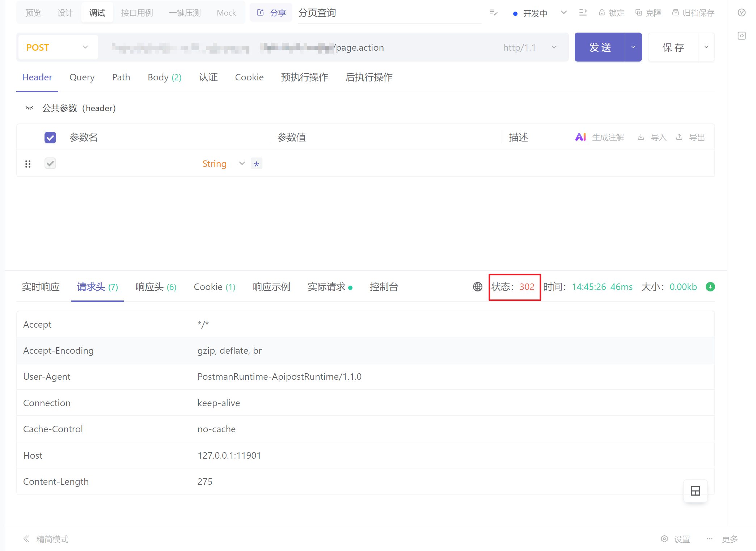
Task: Click the 克隆 clone icon button
Action: click(x=648, y=13)
